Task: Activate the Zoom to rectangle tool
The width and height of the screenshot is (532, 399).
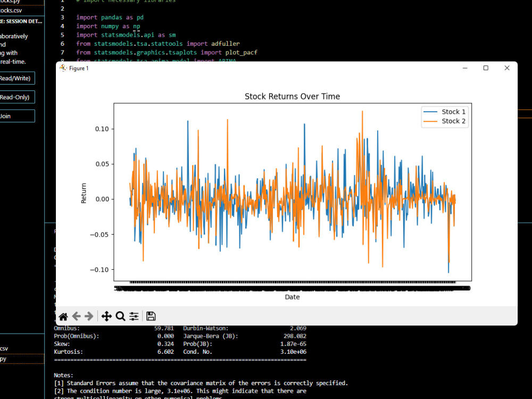Action: (x=120, y=316)
